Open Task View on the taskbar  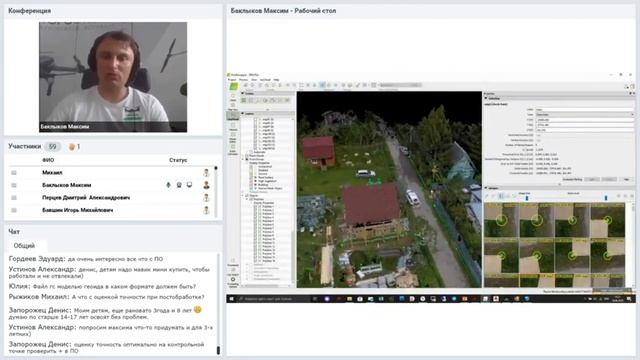tap(315, 299)
